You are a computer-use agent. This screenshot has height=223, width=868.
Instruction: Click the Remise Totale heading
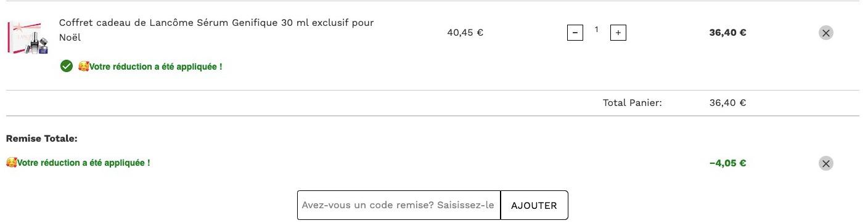click(41, 139)
